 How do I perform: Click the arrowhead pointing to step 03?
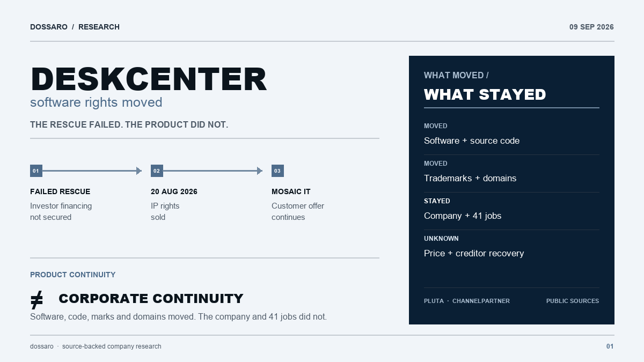[260, 171]
